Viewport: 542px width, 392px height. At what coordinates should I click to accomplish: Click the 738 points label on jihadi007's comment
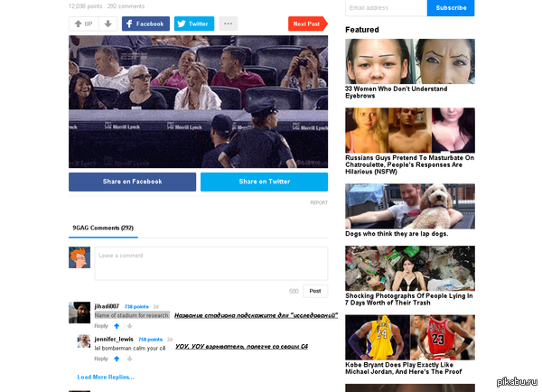click(136, 306)
